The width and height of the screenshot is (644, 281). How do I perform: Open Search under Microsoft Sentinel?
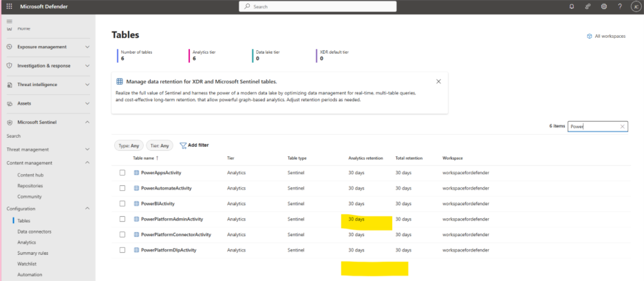click(x=14, y=136)
